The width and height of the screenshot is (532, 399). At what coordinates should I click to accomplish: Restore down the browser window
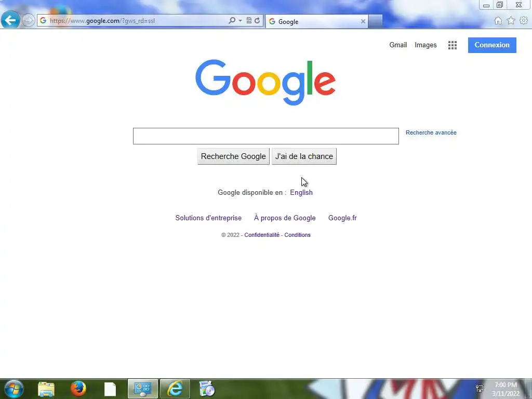click(499, 5)
